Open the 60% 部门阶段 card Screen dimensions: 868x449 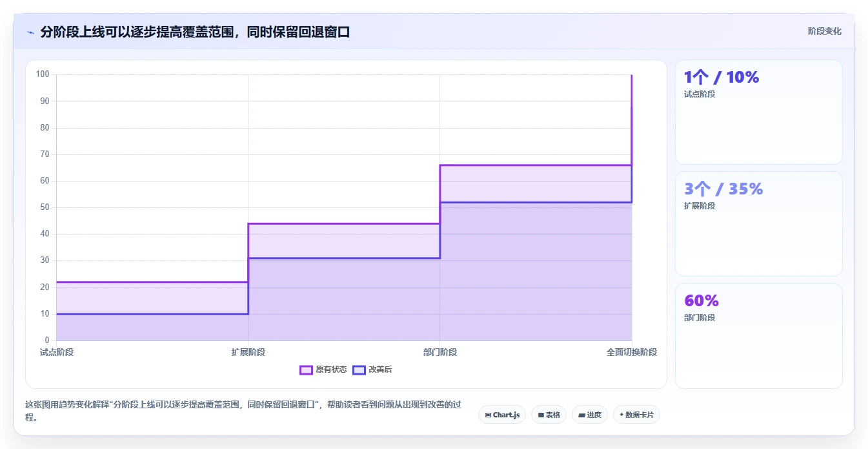[x=759, y=336]
